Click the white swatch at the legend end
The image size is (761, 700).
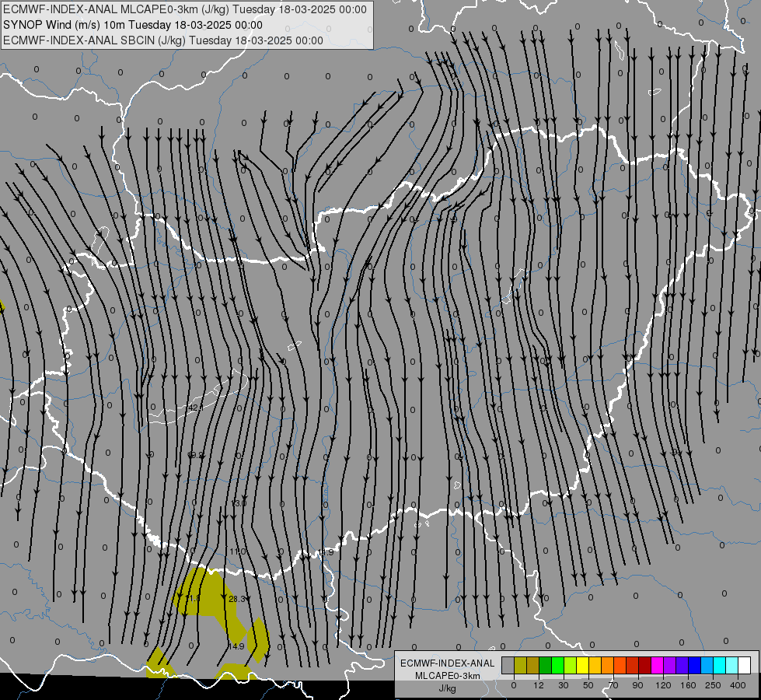tap(745, 665)
